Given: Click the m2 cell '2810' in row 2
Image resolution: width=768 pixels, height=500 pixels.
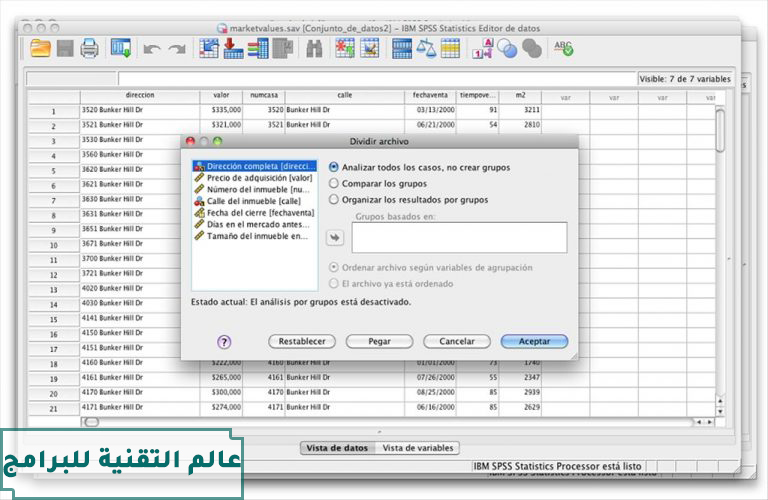Looking at the screenshot, I should coord(521,125).
